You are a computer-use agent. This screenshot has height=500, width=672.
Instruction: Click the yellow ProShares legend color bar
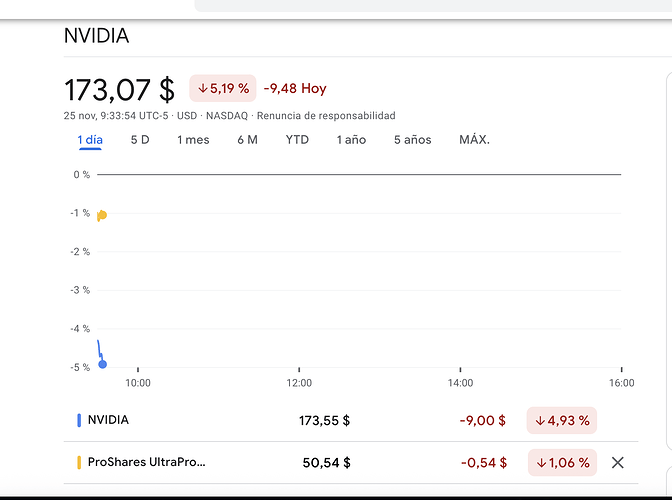tap(79, 462)
